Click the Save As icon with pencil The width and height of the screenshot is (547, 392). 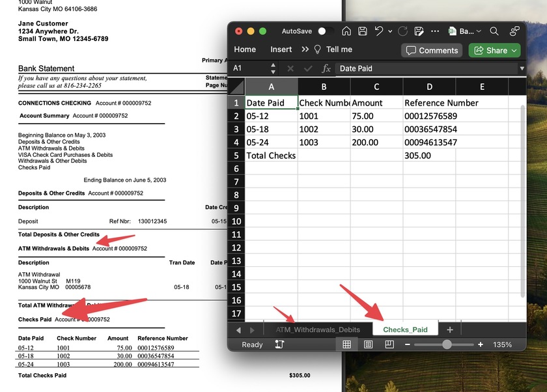pyautogui.click(x=419, y=31)
